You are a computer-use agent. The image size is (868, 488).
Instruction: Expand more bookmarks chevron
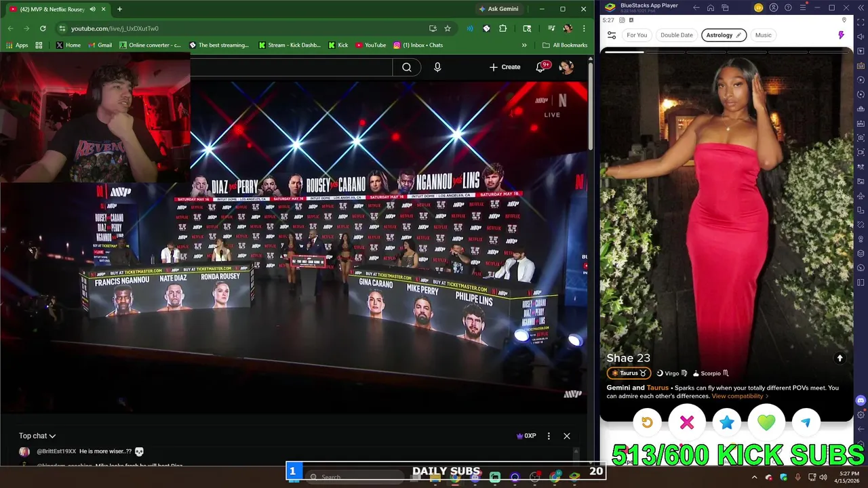coord(524,45)
